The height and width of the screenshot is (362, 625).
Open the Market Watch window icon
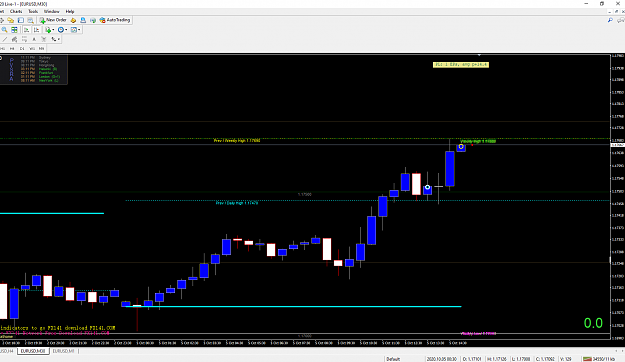(x=21, y=20)
